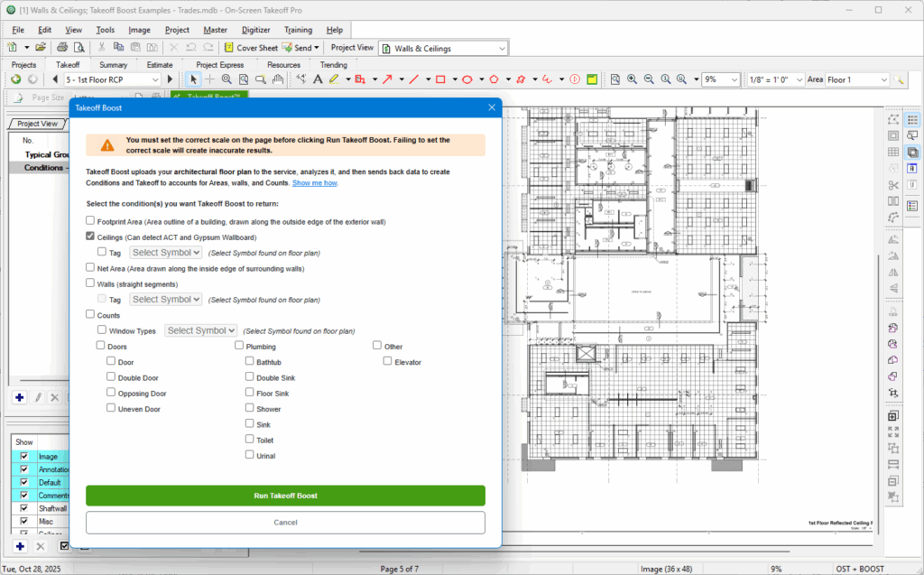Open the Show me how link
The height and width of the screenshot is (575, 924).
pyautogui.click(x=315, y=183)
